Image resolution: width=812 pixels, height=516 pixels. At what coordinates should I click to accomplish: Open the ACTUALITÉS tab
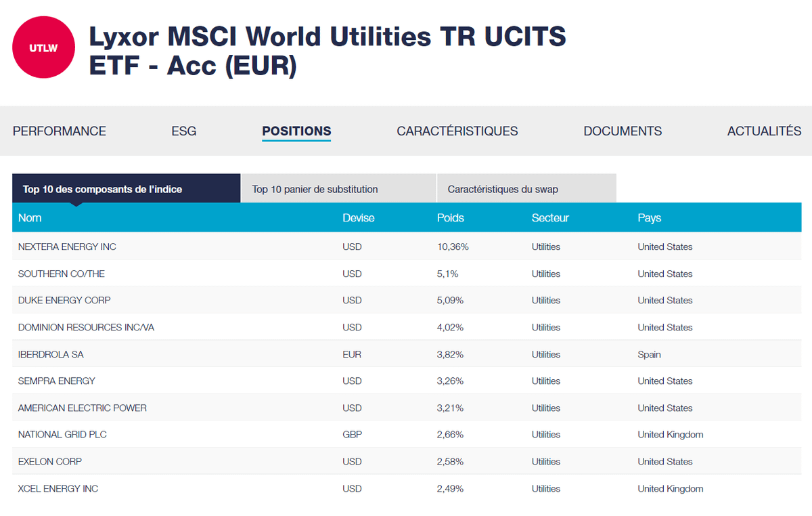pyautogui.click(x=764, y=131)
